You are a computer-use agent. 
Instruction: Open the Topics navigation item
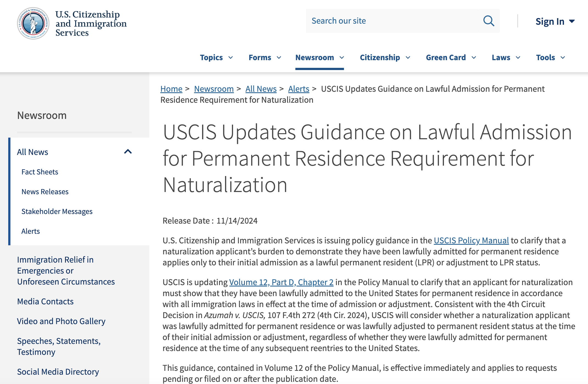211,57
